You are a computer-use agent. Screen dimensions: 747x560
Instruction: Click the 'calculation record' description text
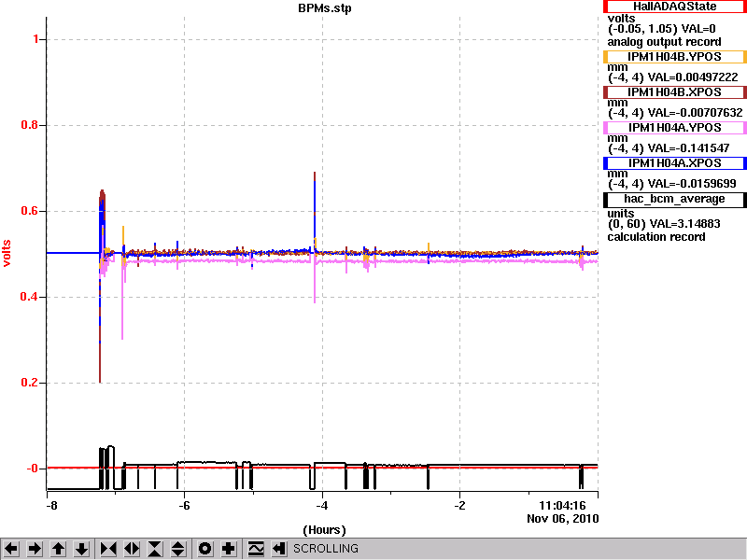coord(656,237)
